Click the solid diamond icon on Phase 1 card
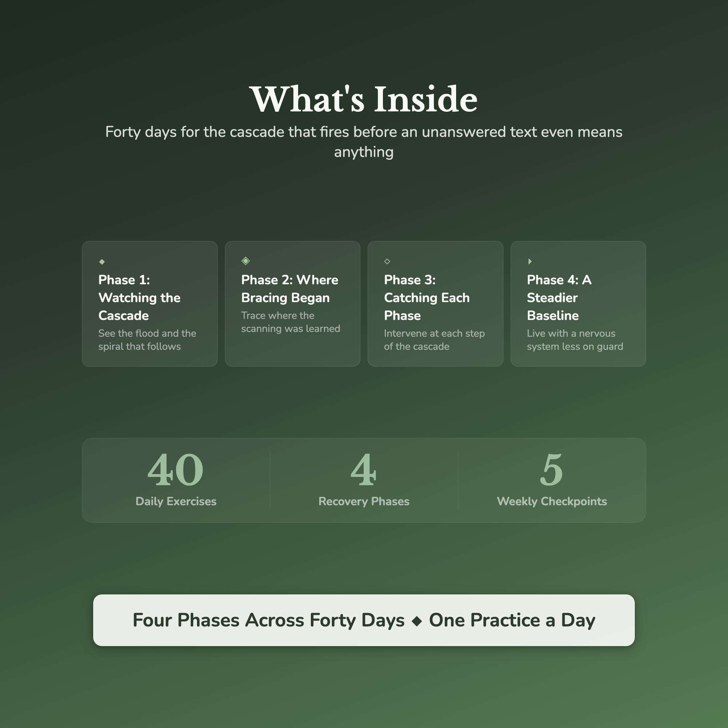Screen dimensions: 728x728 click(102, 261)
